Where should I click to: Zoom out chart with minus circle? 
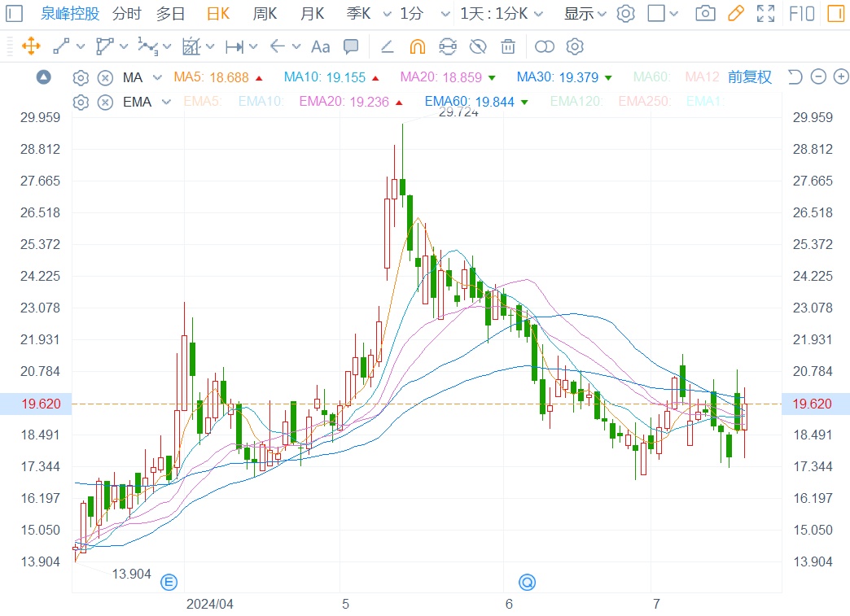818,77
